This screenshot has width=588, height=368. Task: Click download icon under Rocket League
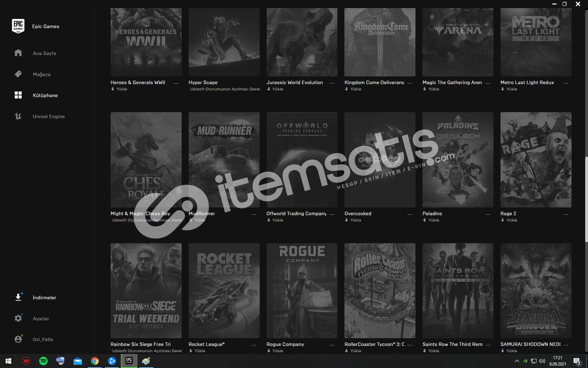[x=191, y=351]
